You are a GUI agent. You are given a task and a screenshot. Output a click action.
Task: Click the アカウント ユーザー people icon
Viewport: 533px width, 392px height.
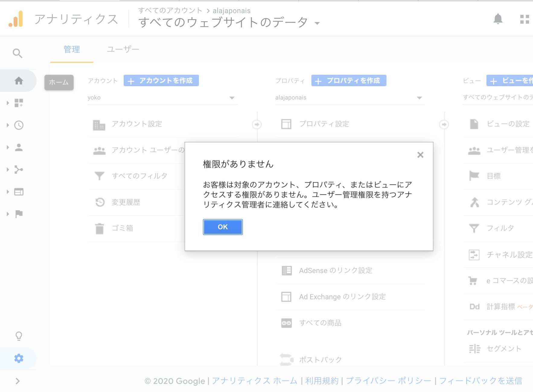pos(99,150)
